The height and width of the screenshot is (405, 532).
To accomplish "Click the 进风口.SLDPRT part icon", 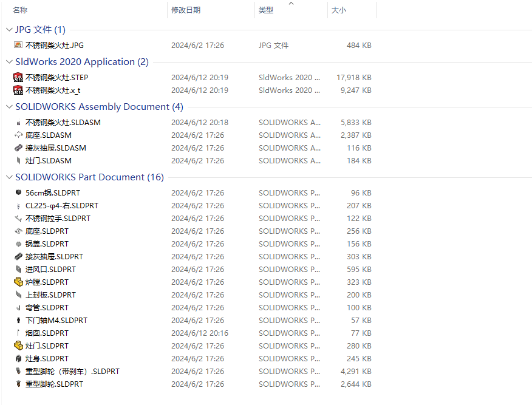I will pyautogui.click(x=18, y=270).
